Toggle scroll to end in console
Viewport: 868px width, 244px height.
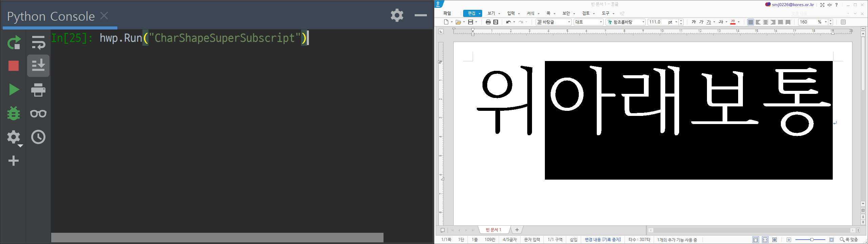pos(38,66)
